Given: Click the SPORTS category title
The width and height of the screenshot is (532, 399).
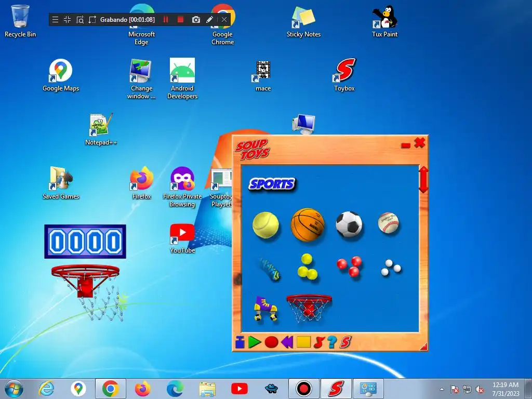Looking at the screenshot, I should (272, 184).
